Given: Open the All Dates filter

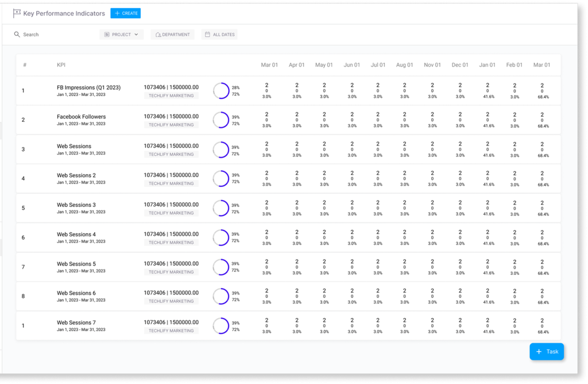Looking at the screenshot, I should 220,34.
